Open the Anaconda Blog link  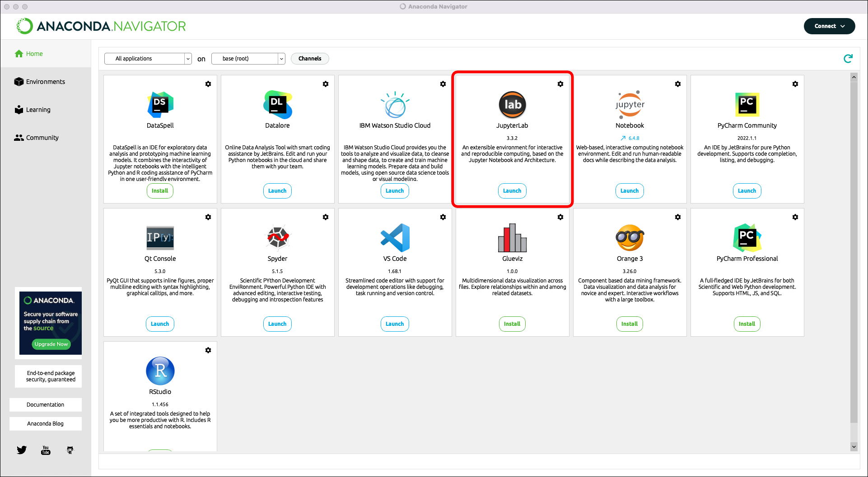(x=46, y=424)
